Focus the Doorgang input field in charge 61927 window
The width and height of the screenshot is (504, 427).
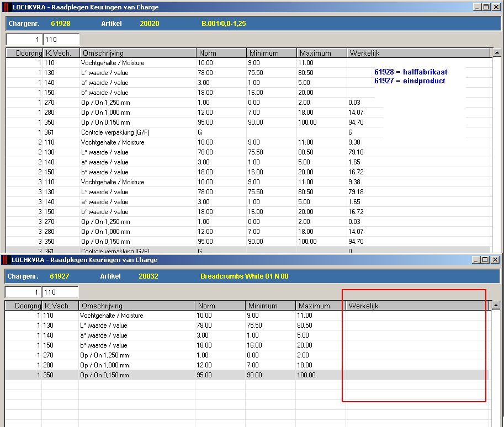click(x=23, y=292)
